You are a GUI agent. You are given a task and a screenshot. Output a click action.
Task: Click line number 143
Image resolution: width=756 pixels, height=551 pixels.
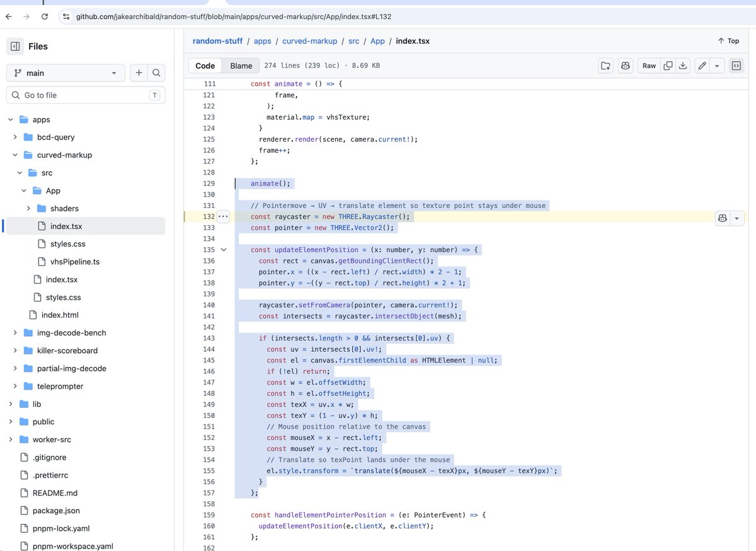[209, 339]
